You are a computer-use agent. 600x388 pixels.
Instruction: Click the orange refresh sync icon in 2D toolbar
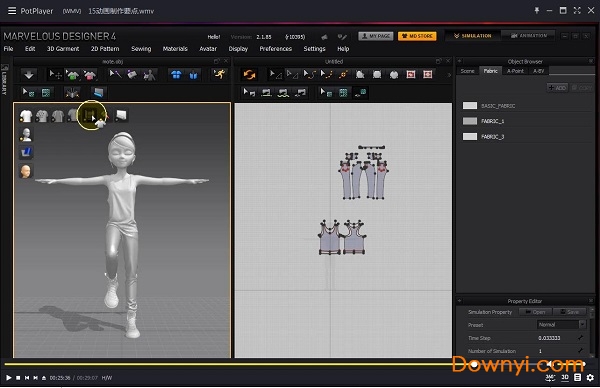[x=249, y=75]
